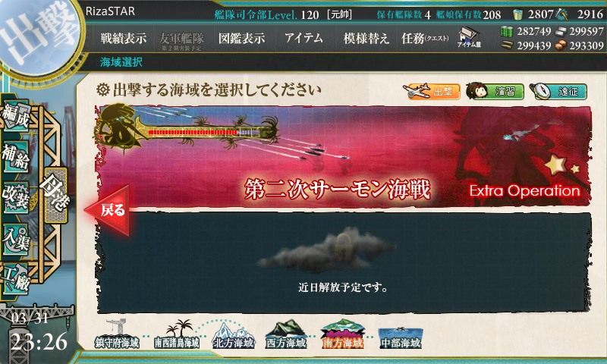Return to 母港 home port
This screenshot has height=364, width=607.
pos(56,195)
